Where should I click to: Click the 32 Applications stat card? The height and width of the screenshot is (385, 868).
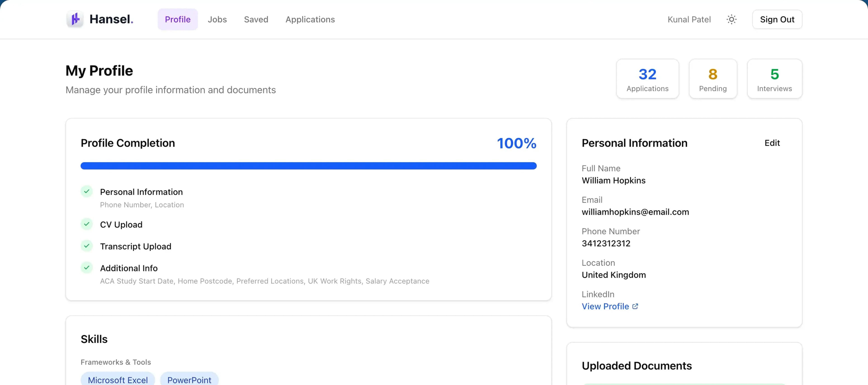[647, 79]
